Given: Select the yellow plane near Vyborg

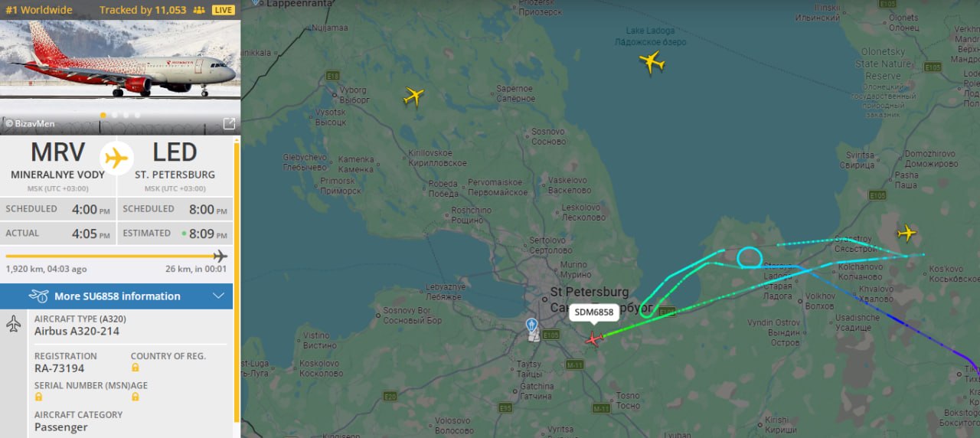Looking at the screenshot, I should (x=413, y=96).
